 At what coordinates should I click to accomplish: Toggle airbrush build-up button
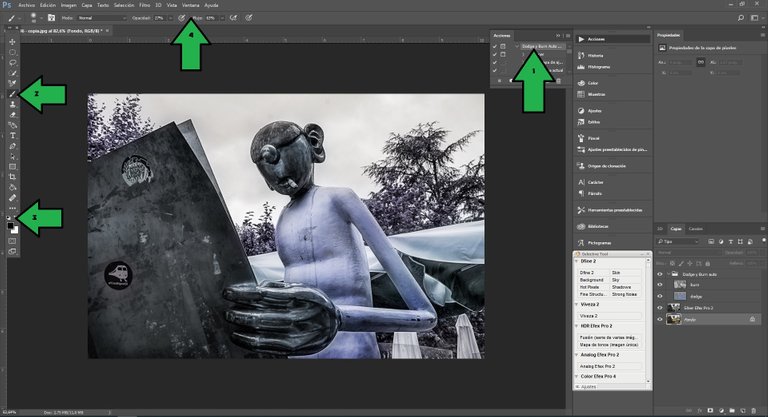pyautogui.click(x=234, y=18)
